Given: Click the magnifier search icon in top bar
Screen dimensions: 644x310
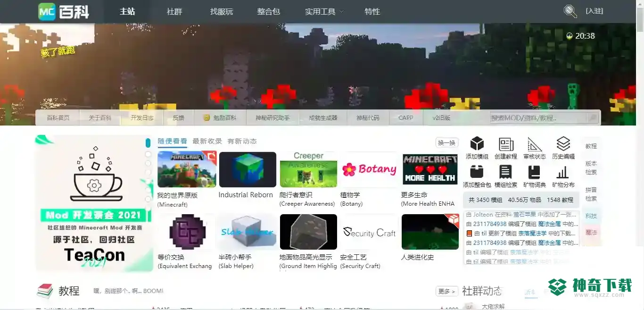Looking at the screenshot, I should pos(570,11).
